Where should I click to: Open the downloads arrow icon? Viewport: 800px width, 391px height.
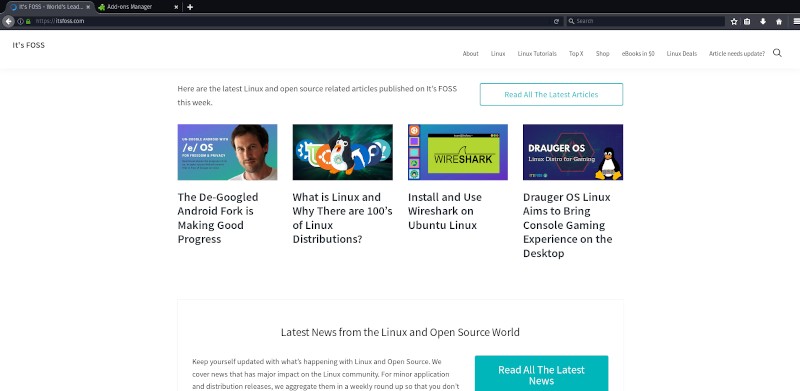coord(763,21)
